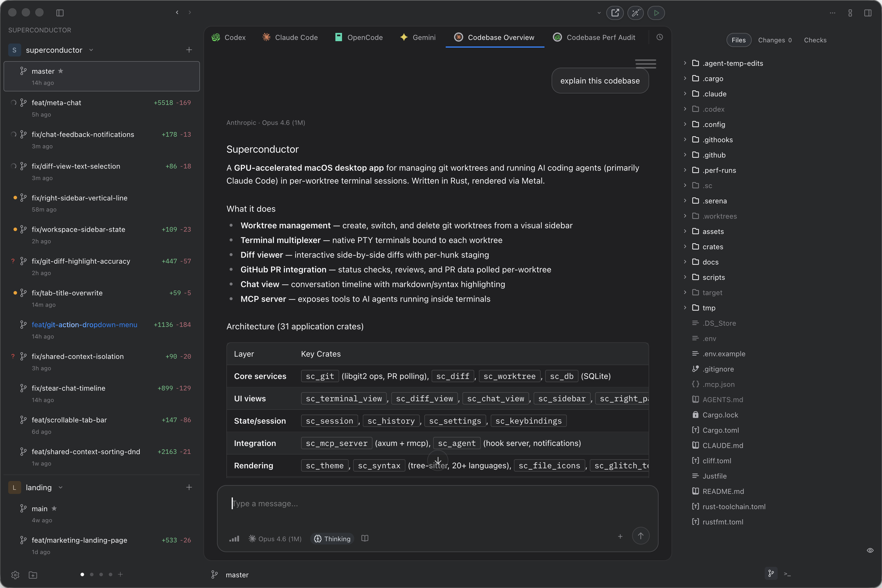Switch to the Changes view
This screenshot has width=882, height=588.
tap(775, 40)
